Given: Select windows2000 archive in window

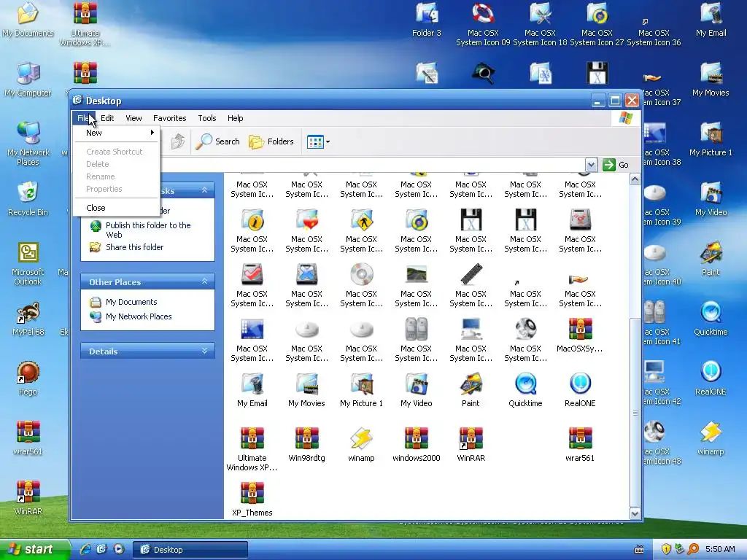Looking at the screenshot, I should click(x=416, y=446).
